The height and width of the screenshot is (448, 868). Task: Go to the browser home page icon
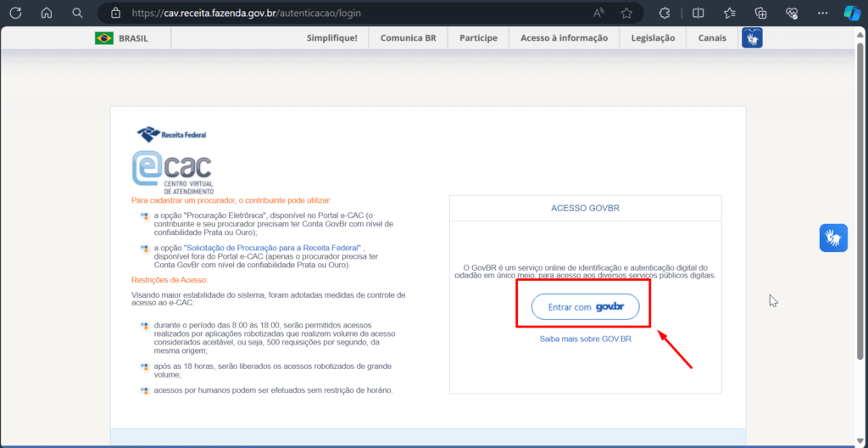(46, 13)
